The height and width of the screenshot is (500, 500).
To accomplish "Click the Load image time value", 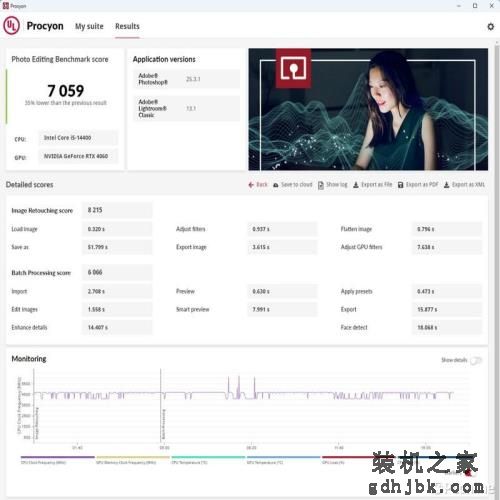I will coord(117,229).
